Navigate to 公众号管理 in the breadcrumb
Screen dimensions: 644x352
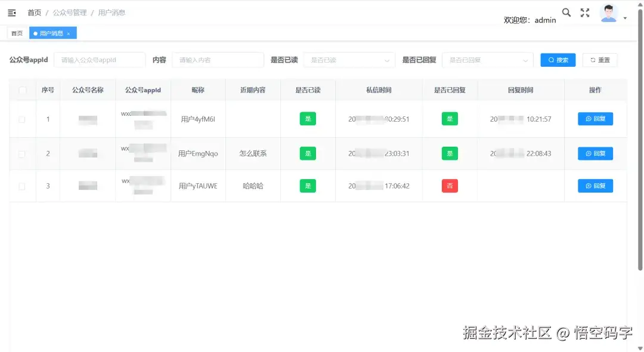[x=70, y=12]
